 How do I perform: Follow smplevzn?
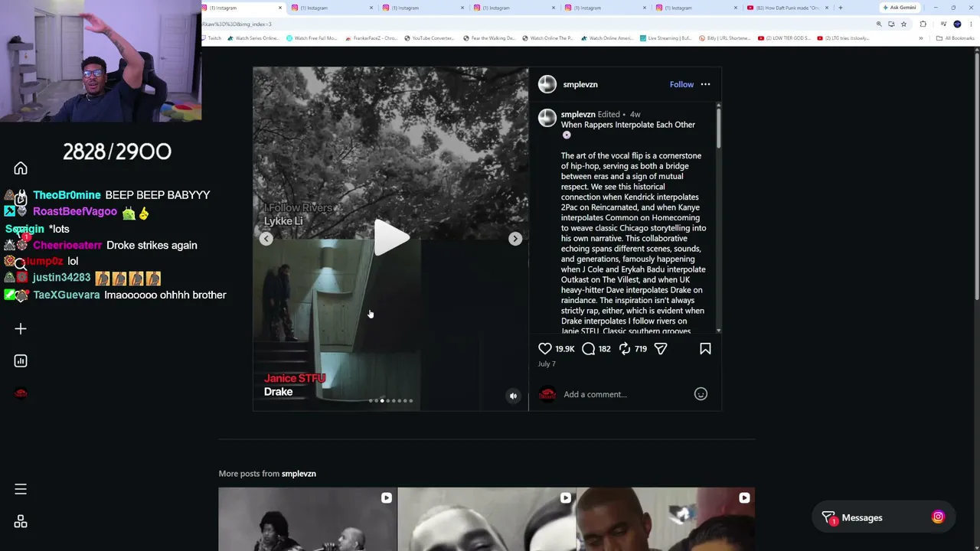[x=681, y=85]
